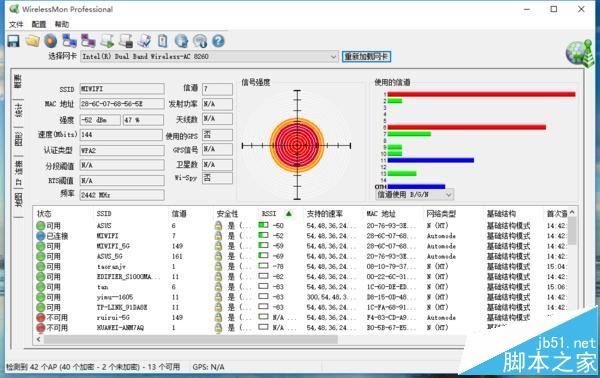Click the blue dual-monitor toolbar icon

click(x=70, y=41)
